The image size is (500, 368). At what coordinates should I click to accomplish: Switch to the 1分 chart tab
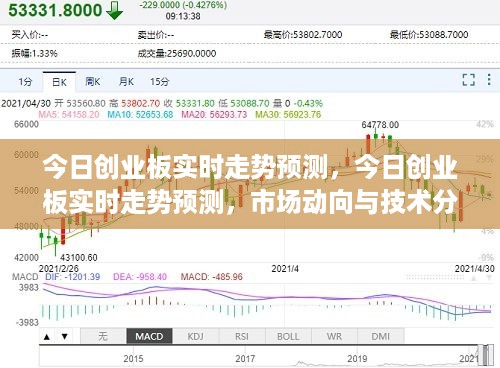coord(26,82)
